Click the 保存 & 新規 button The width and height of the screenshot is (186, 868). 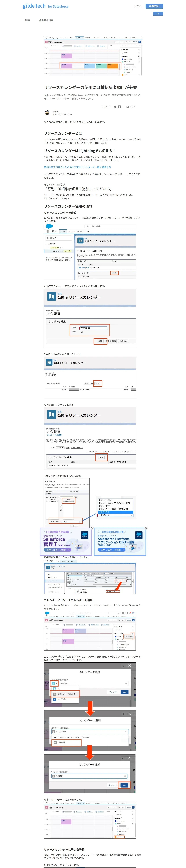[x=111, y=341]
